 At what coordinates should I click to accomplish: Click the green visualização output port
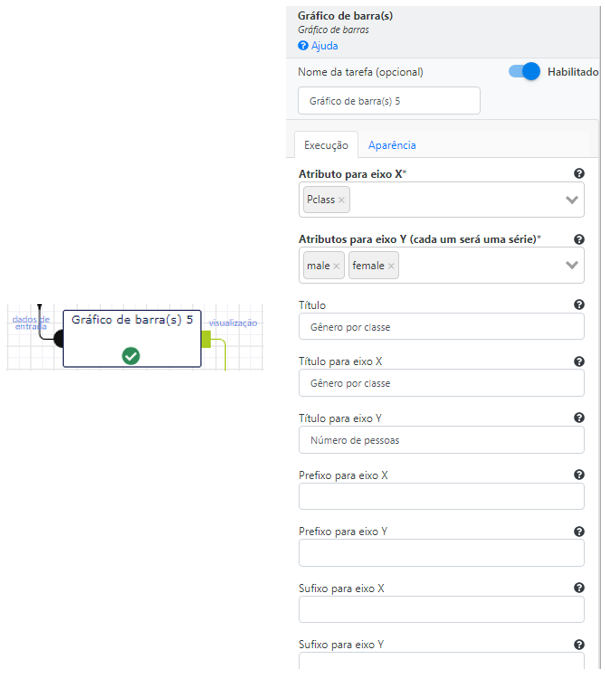(x=206, y=339)
